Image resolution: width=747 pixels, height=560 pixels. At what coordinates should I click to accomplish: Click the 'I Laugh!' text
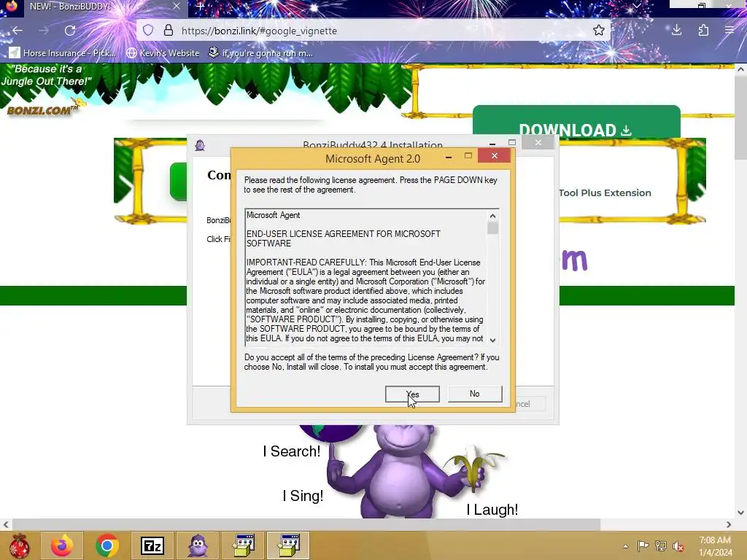point(492,510)
